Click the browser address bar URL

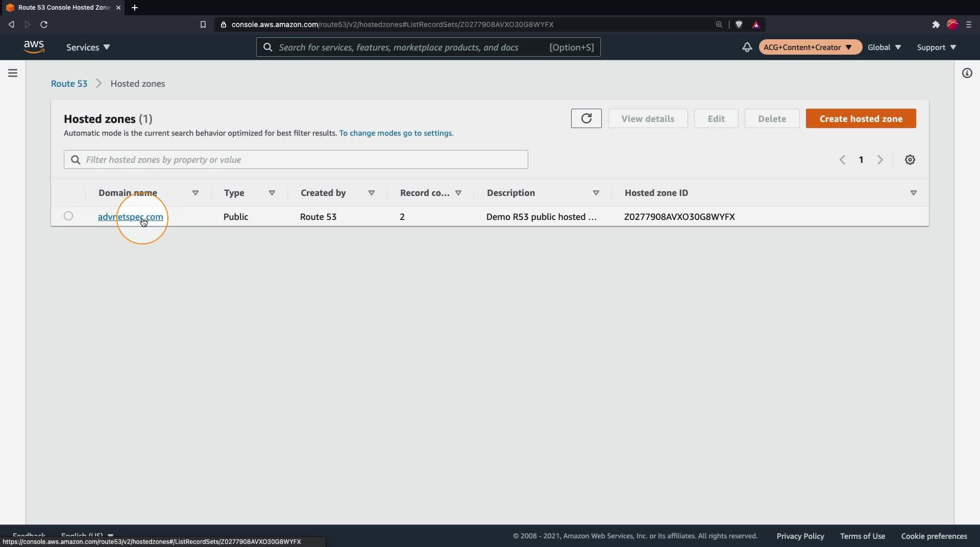[393, 24]
